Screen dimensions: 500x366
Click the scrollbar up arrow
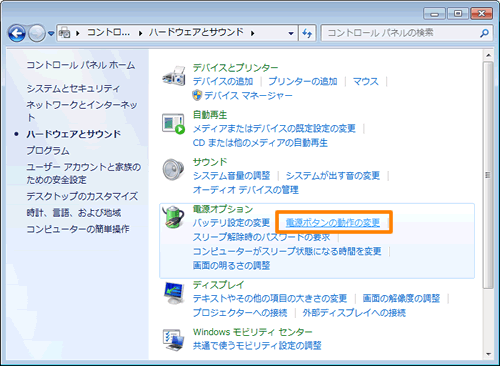tap(488, 55)
